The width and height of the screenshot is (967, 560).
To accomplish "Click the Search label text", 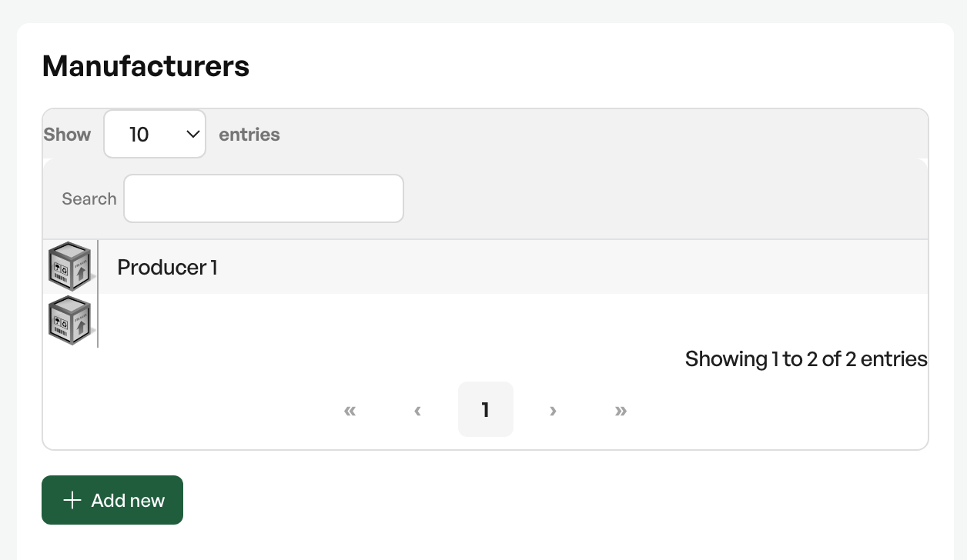I will [89, 198].
